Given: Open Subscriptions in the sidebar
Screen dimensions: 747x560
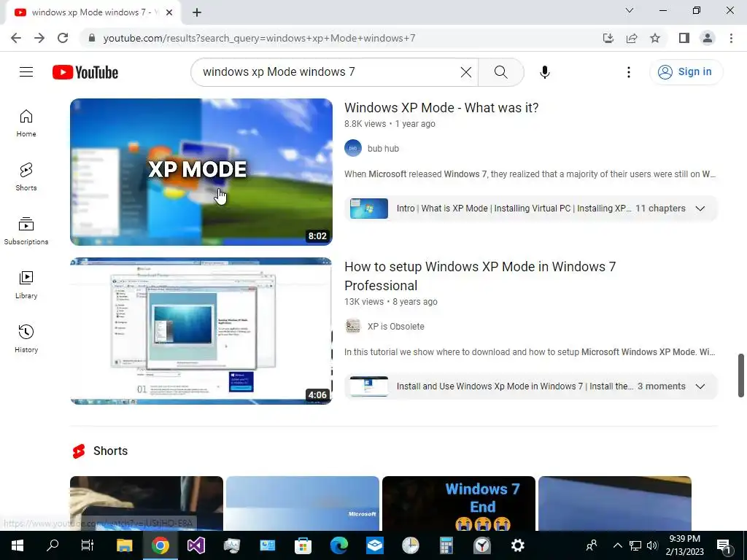Looking at the screenshot, I should tap(26, 231).
